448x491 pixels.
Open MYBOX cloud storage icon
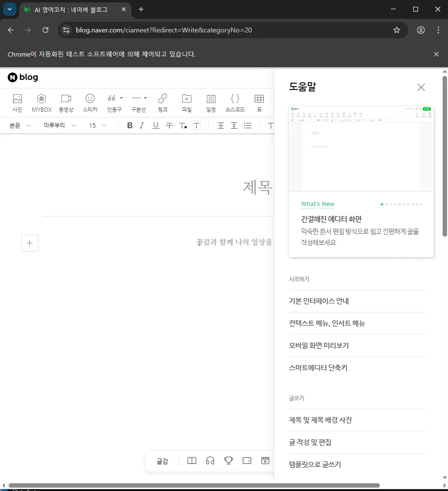coord(42,103)
